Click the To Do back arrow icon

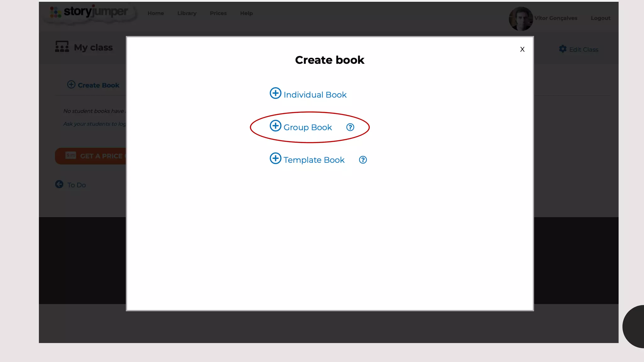tap(59, 184)
